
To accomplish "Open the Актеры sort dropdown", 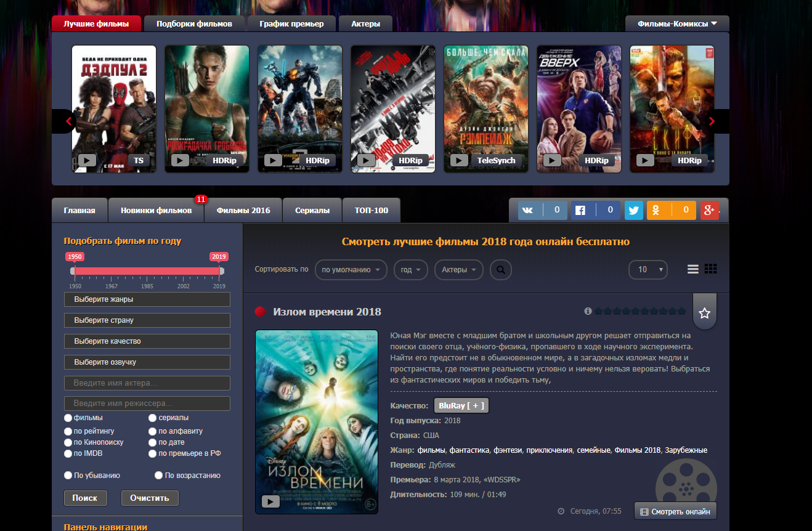I will tap(459, 270).
